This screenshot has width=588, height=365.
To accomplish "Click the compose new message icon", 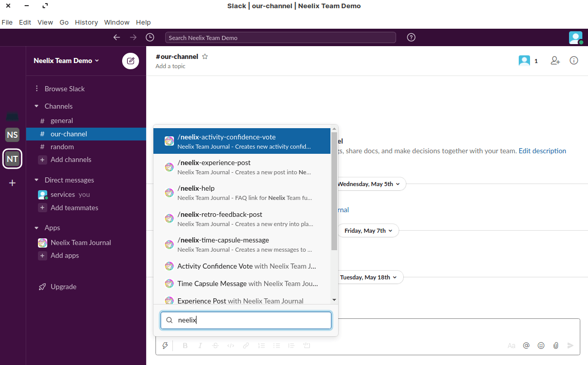I will coord(130,60).
